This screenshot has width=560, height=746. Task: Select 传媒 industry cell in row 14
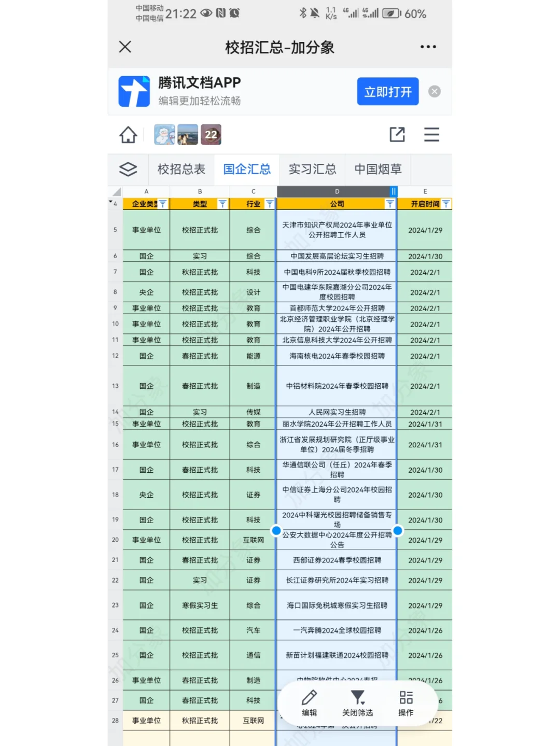[x=253, y=412]
